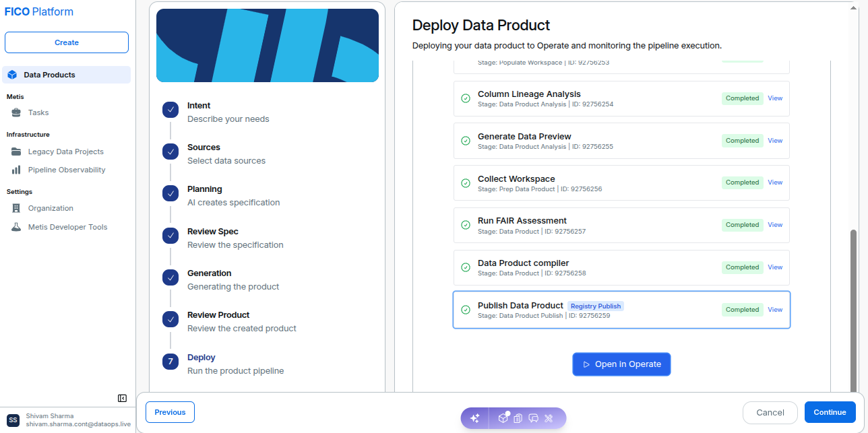Select the Intent step label
868x433 pixels.
click(199, 106)
